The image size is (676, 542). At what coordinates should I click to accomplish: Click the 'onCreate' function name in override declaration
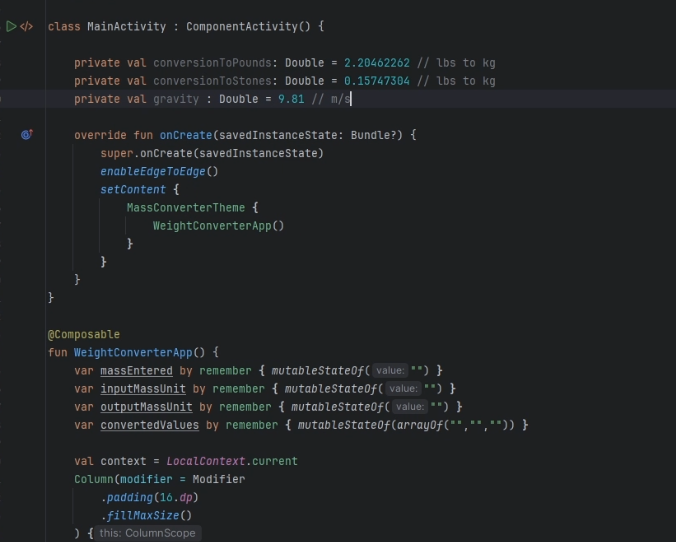(186, 135)
